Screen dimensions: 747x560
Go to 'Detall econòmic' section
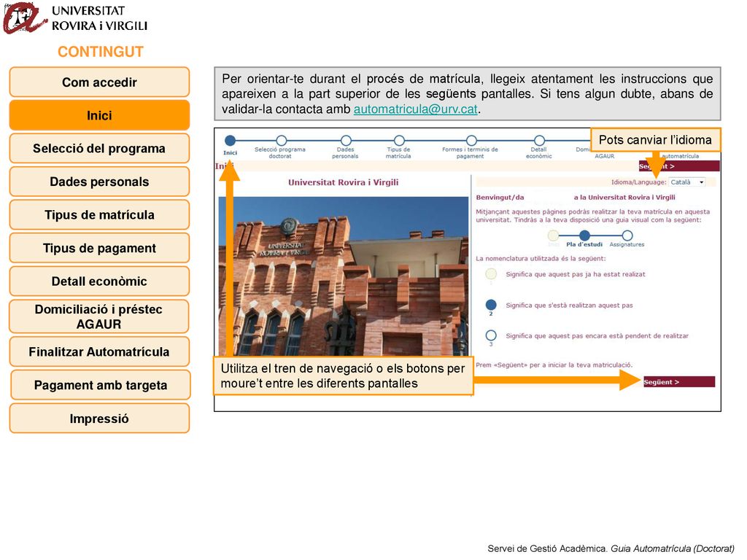99,281
